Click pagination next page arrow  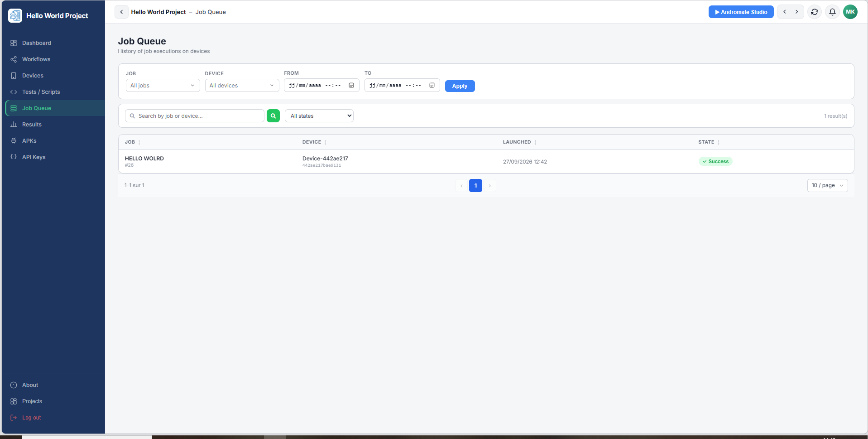point(489,186)
